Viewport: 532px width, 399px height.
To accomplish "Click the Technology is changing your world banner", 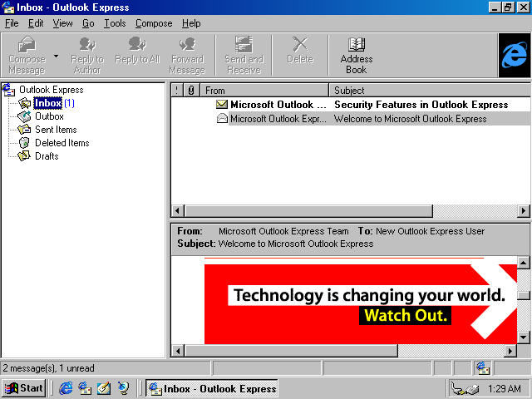I will click(x=361, y=304).
